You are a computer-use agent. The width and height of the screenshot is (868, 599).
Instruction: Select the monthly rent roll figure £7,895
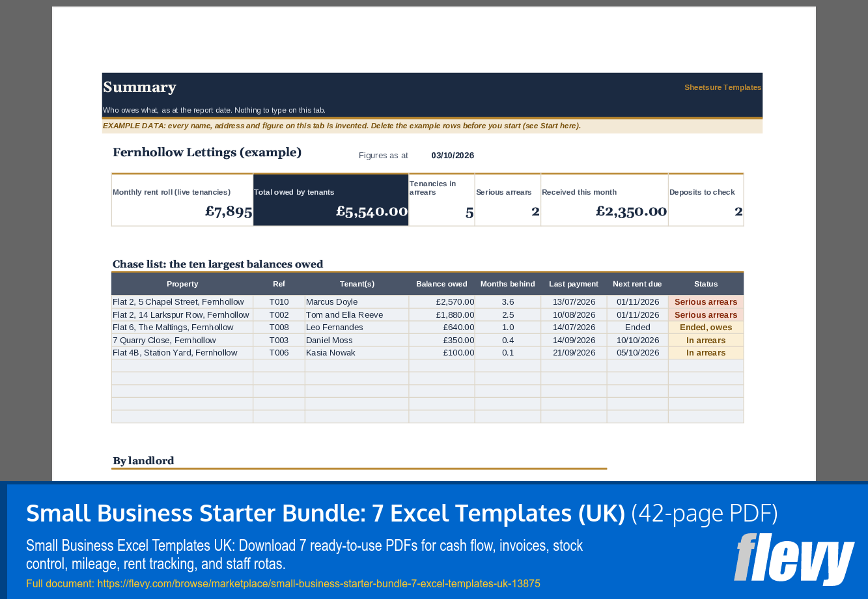(x=229, y=211)
